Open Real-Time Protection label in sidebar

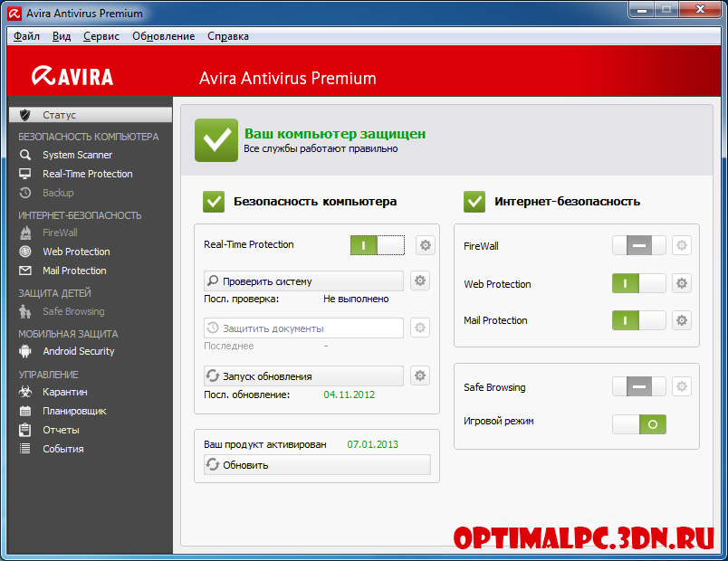pos(88,174)
